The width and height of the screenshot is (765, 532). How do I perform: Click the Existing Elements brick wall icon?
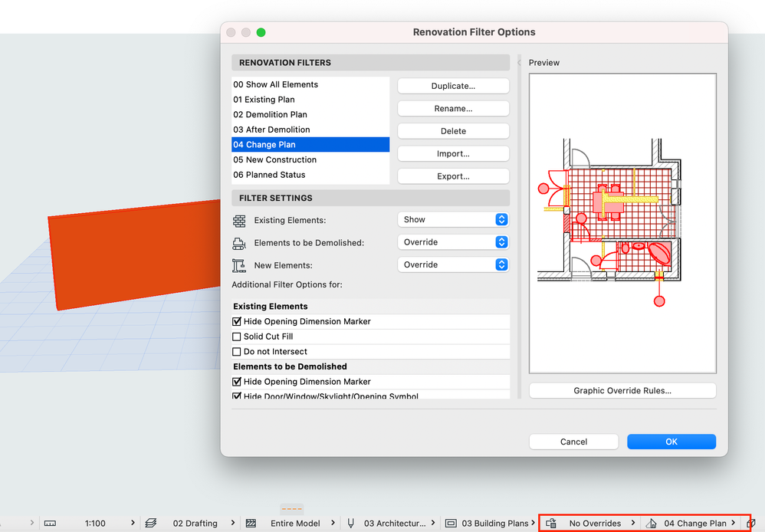click(239, 221)
